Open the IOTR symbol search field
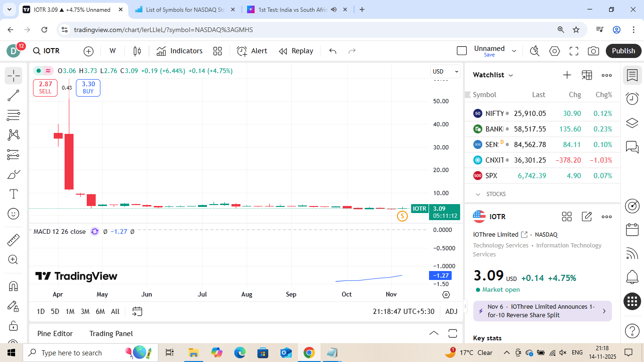The height and width of the screenshot is (362, 644). coord(46,51)
